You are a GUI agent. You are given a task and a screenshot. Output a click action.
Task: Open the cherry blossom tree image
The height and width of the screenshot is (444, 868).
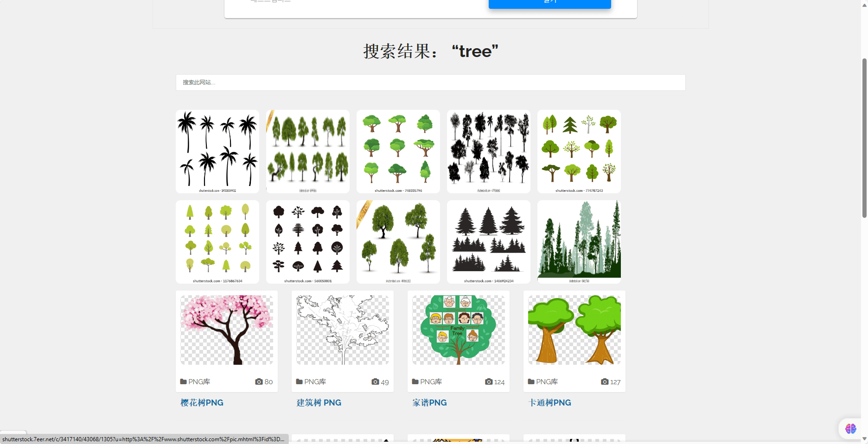tap(227, 330)
